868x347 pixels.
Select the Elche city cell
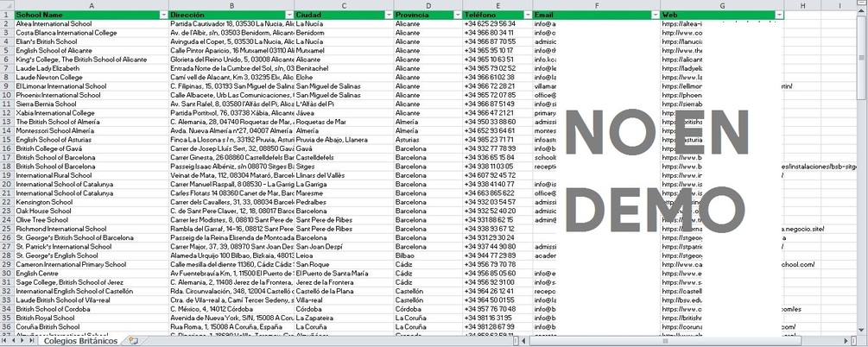[x=345, y=78]
